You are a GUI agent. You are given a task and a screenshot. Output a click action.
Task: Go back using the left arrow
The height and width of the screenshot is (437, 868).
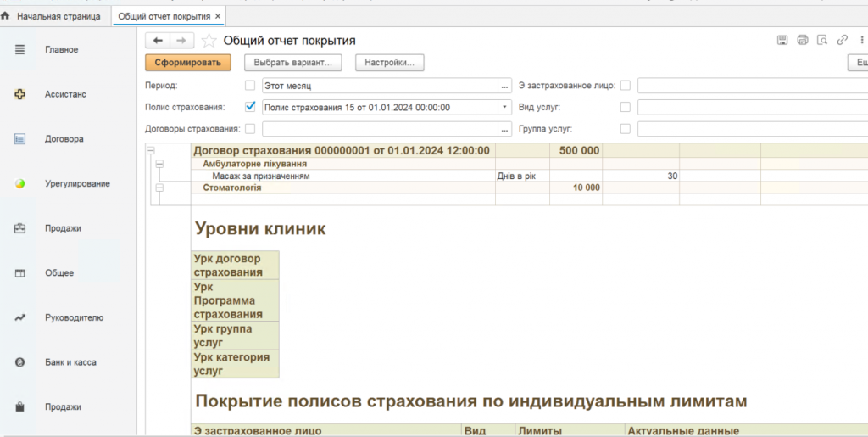click(x=158, y=41)
